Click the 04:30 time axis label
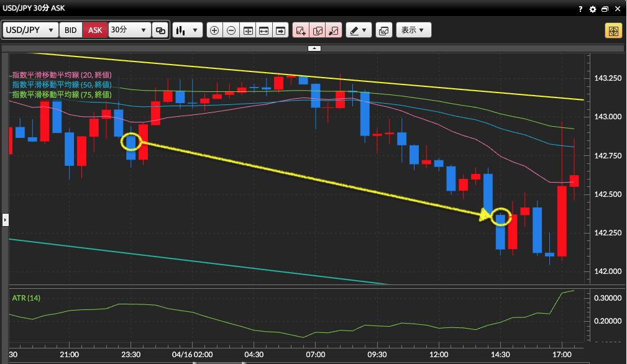The image size is (627, 364). (254, 355)
